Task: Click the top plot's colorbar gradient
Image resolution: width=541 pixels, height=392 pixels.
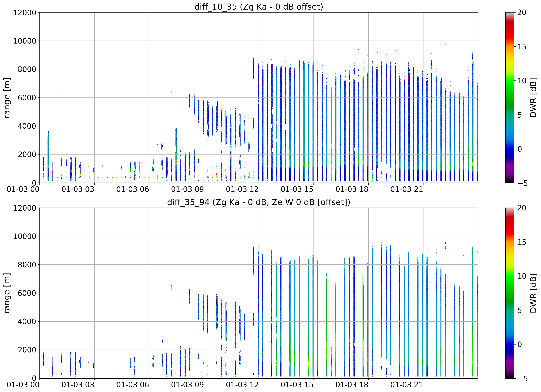Action: [x=510, y=98]
